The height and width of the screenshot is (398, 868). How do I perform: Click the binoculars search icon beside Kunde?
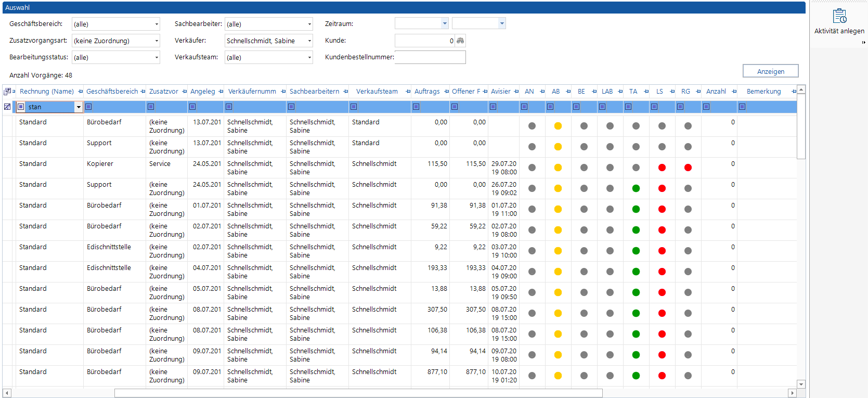(460, 41)
